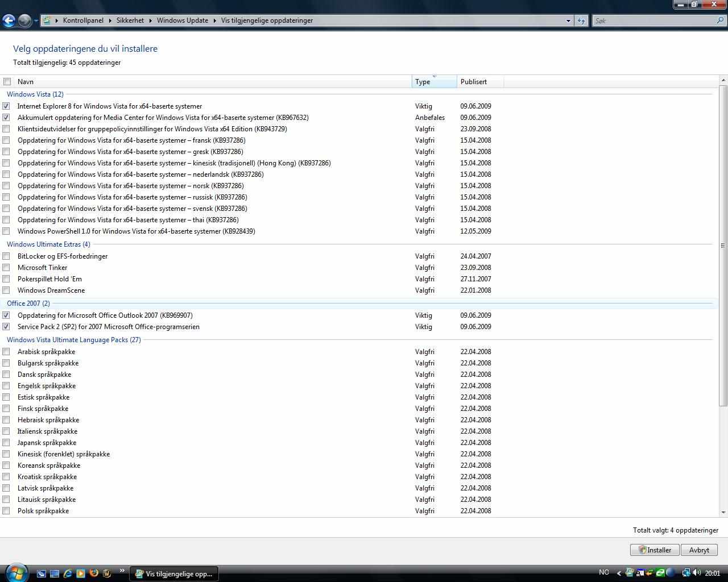Screen dimensions: 728x582
Task: Tick the Microsoft Tinker checkbox
Action: pos(6,268)
